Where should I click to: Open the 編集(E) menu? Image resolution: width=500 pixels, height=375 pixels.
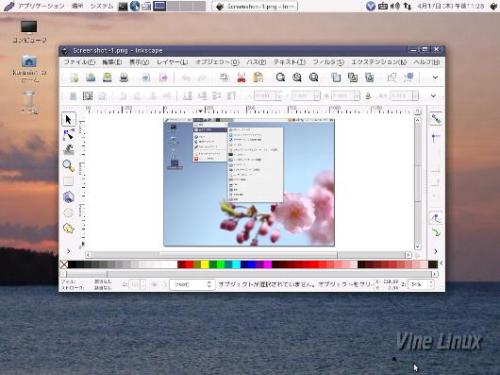tap(112, 62)
